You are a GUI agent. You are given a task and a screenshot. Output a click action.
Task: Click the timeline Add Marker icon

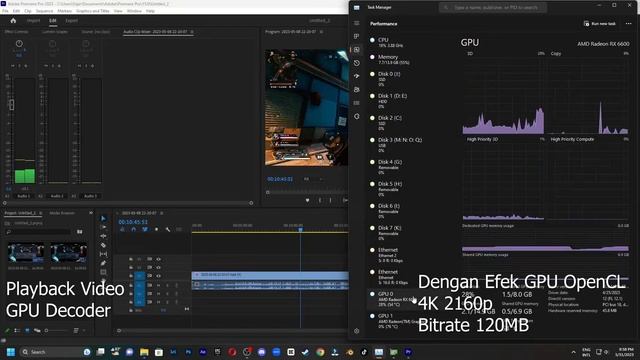click(156, 229)
